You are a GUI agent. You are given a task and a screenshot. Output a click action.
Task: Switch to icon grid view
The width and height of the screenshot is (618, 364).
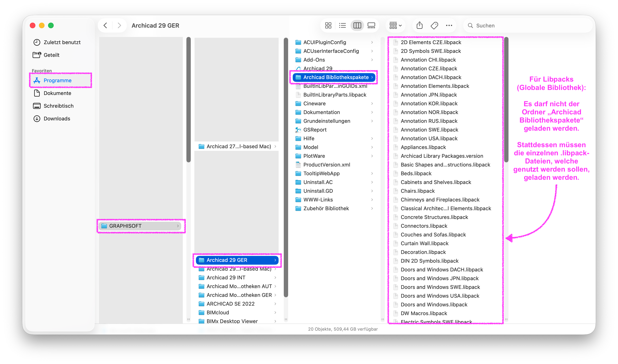click(328, 25)
